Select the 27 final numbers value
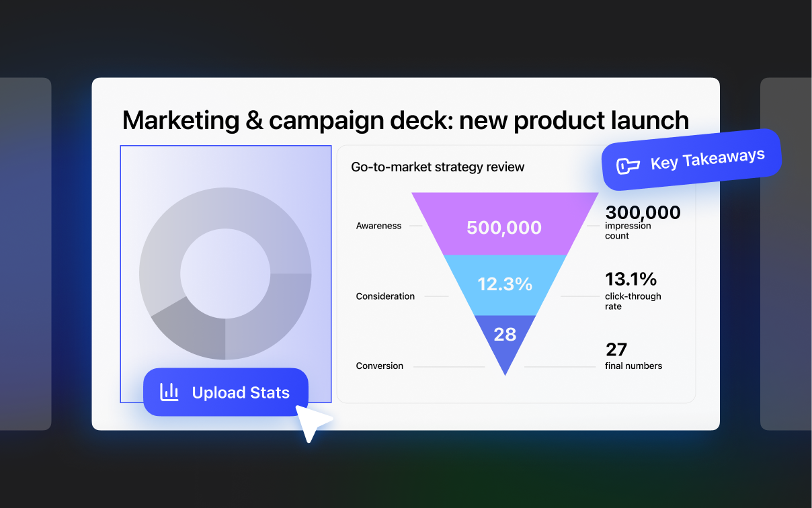 (x=616, y=349)
